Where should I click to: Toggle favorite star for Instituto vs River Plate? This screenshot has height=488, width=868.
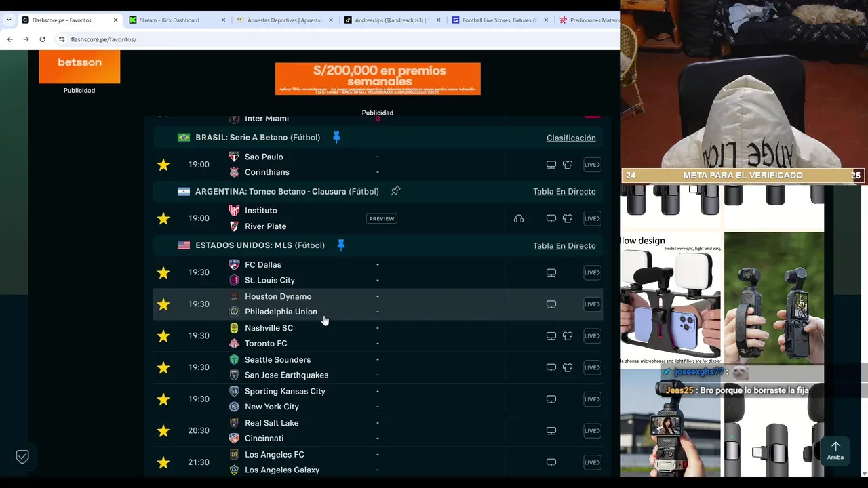[x=163, y=218]
